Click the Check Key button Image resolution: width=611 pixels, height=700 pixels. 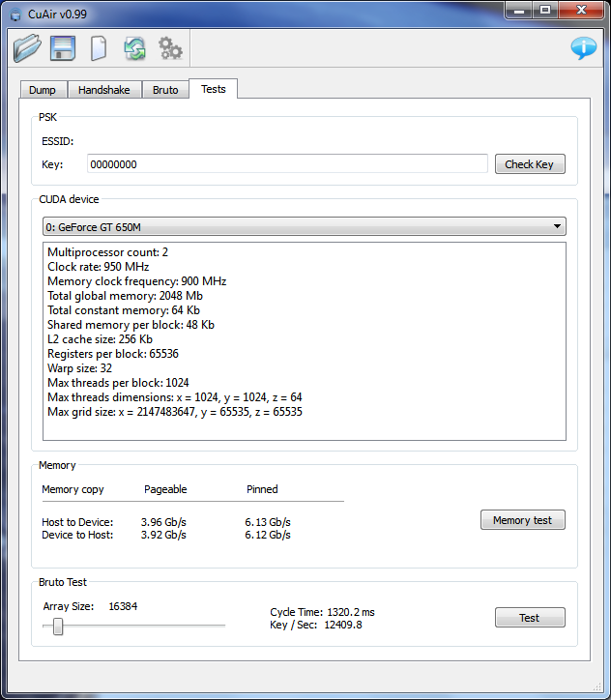coord(530,164)
